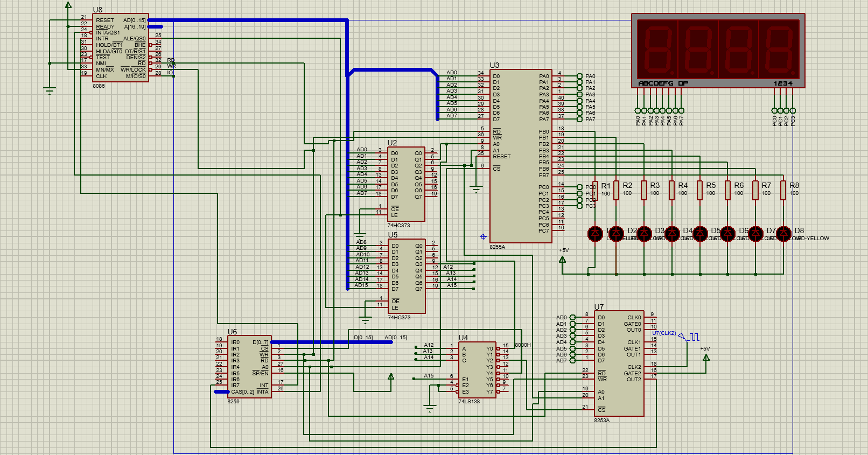Viewport: 868px width, 455px height.
Task: Select the D2 LED symbol
Action: pyautogui.click(x=616, y=234)
